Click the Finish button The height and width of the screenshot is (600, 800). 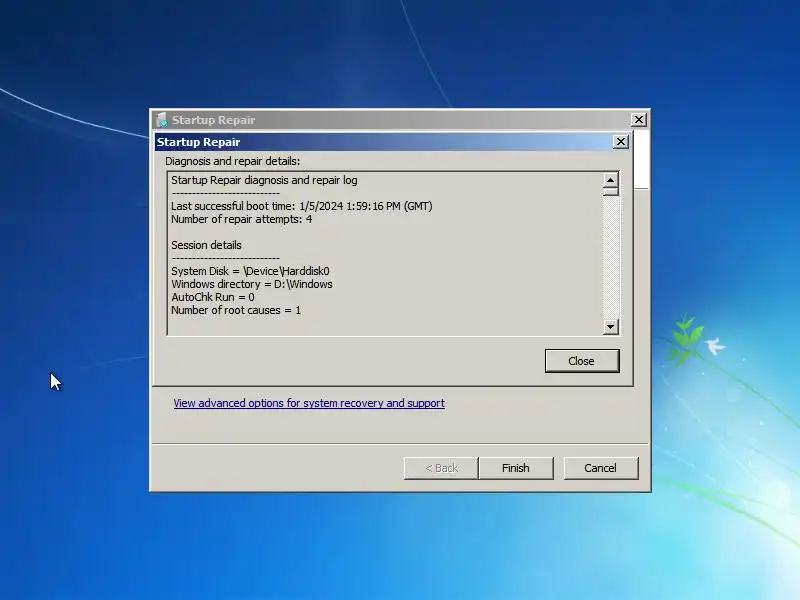point(516,468)
